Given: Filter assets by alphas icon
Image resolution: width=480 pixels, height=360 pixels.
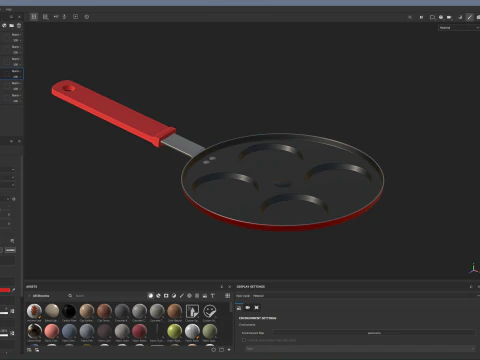Looking at the screenshot, I should (189, 296).
